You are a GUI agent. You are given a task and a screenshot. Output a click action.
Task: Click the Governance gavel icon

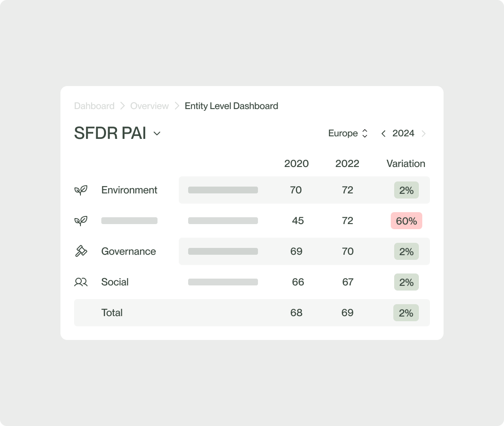pos(81,251)
